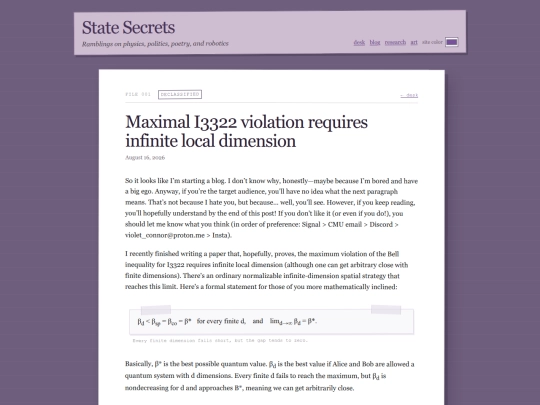Click the FILE 001 label
Screen dimensions: 540x405
click(x=138, y=94)
